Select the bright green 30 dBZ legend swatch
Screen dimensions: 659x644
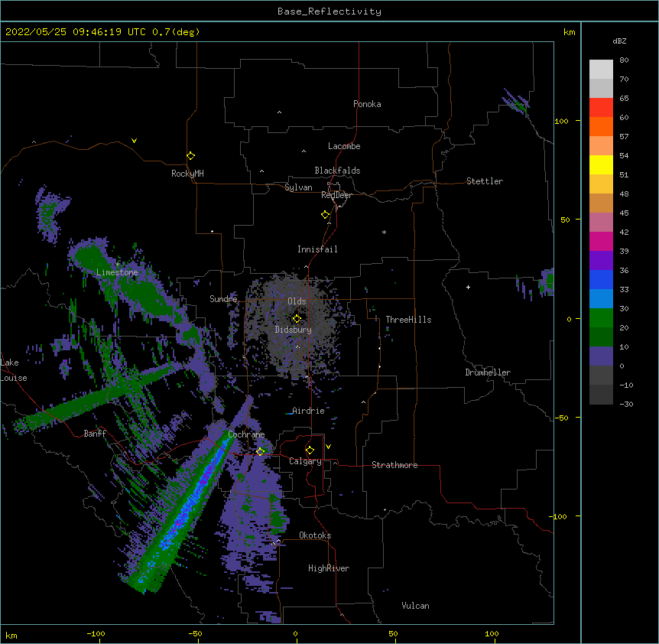tap(601, 318)
